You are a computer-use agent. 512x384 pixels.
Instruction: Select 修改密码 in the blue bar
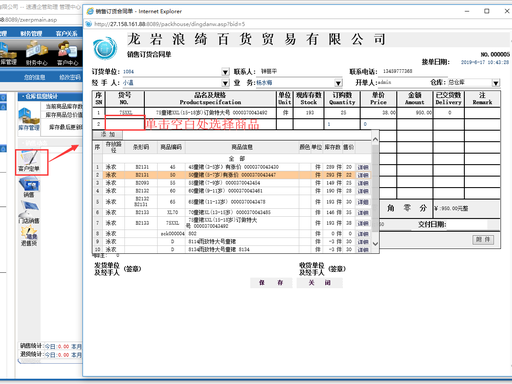pyautogui.click(x=70, y=77)
